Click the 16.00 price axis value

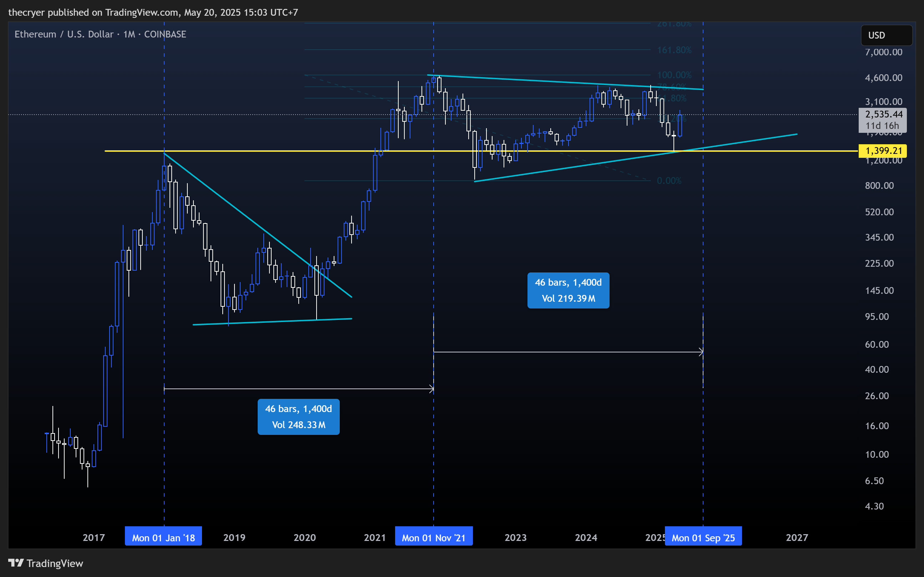[877, 426]
